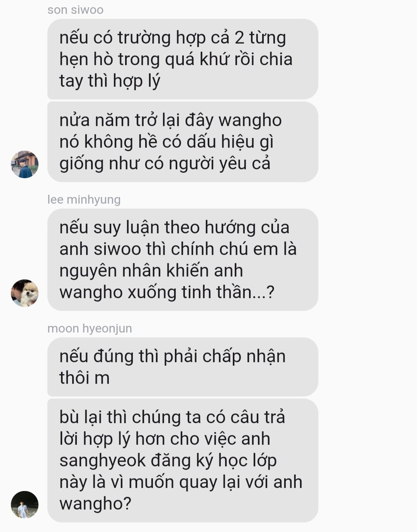Tap lee minhyung's dog avatar picture

pyautogui.click(x=25, y=293)
